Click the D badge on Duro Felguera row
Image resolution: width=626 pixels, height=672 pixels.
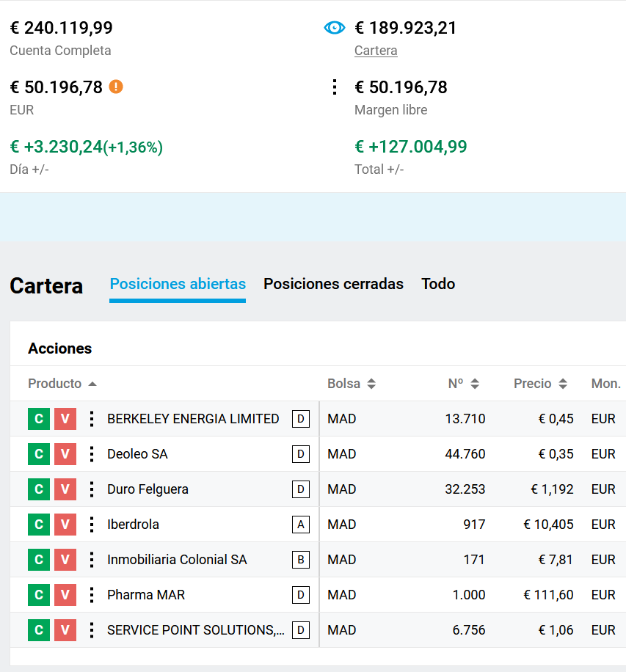[x=301, y=489]
